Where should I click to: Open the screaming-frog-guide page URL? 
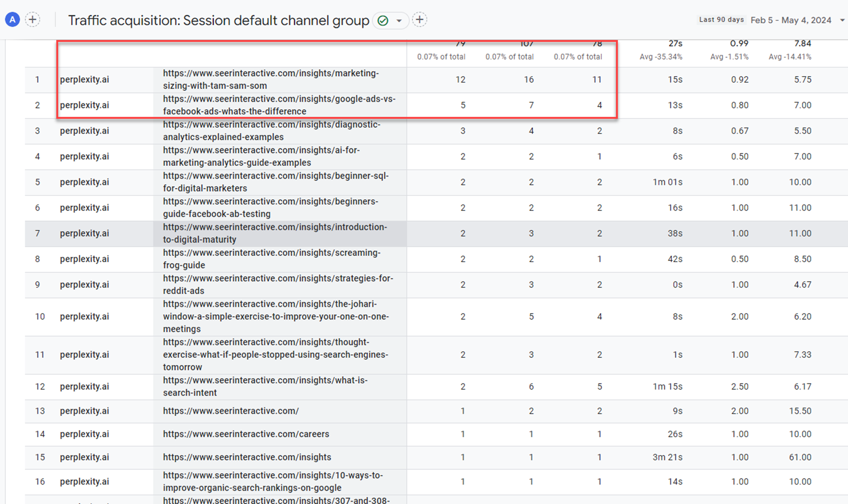pos(272,258)
